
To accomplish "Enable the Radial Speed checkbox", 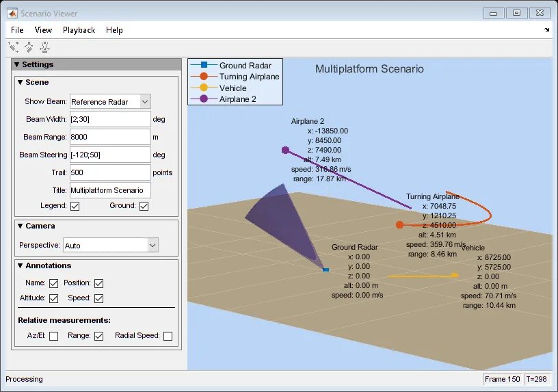I will pos(168,336).
